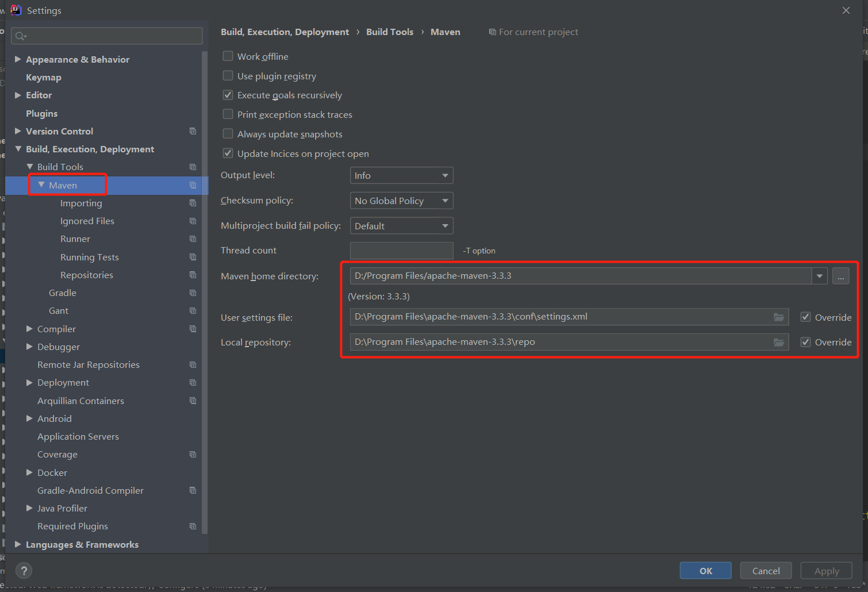Click project-level icon next to Importing

[193, 203]
